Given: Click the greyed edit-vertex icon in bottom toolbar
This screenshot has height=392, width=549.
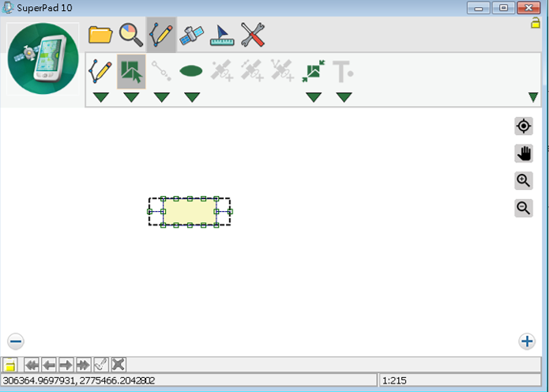Looking at the screenshot, I should click(101, 364).
